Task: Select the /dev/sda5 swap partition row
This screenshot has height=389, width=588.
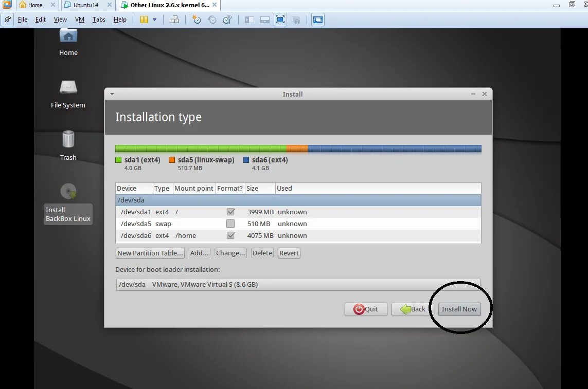Action: click(x=298, y=224)
